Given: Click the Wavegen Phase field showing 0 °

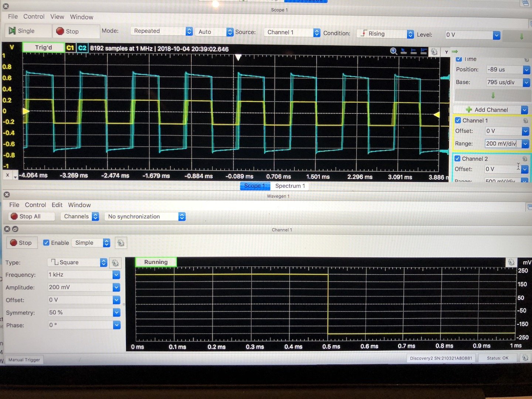Looking at the screenshot, I should (80, 325).
